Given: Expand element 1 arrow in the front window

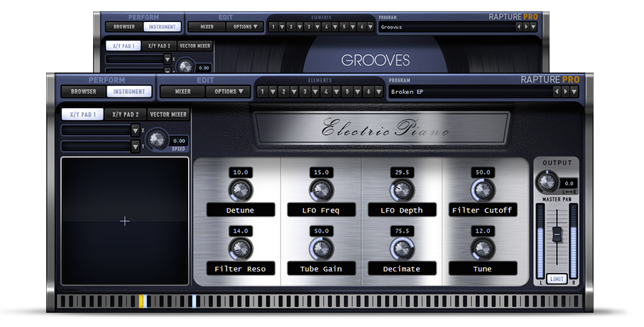Looking at the screenshot, I should pyautogui.click(x=273, y=91).
